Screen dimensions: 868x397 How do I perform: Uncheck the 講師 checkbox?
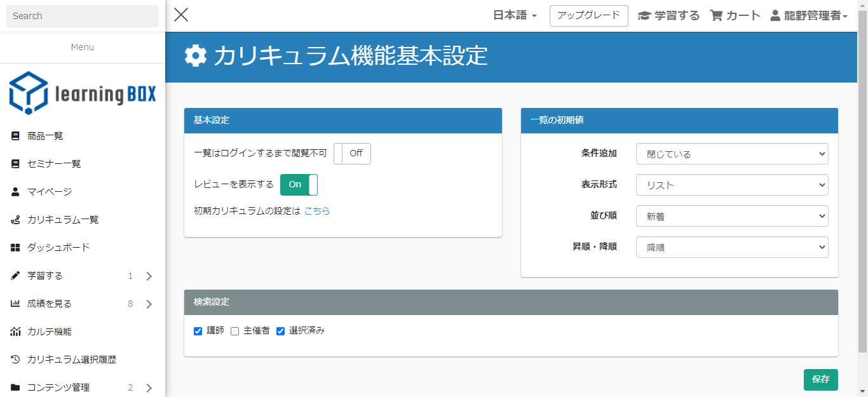198,331
